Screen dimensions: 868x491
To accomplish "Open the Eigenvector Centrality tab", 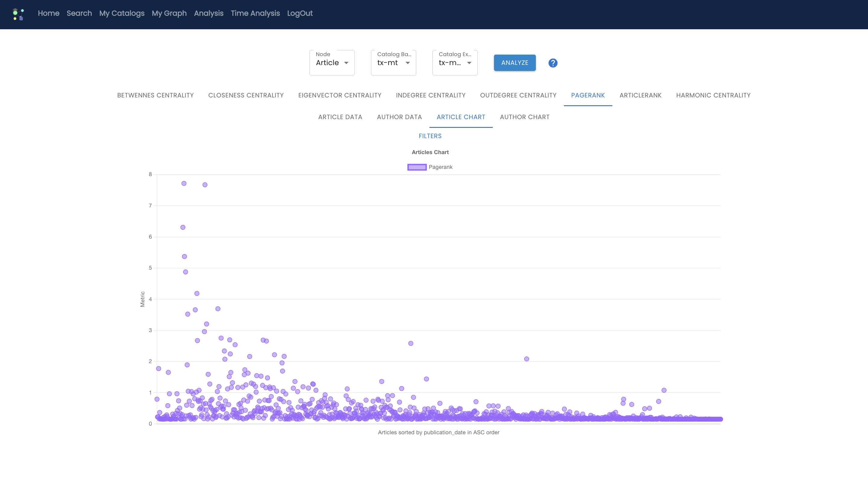I will click(340, 95).
